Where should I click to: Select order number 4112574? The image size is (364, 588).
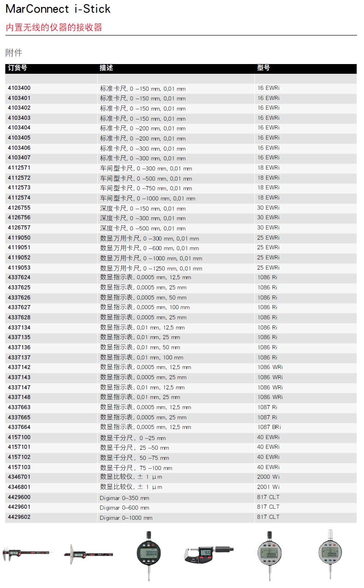[x=19, y=198]
